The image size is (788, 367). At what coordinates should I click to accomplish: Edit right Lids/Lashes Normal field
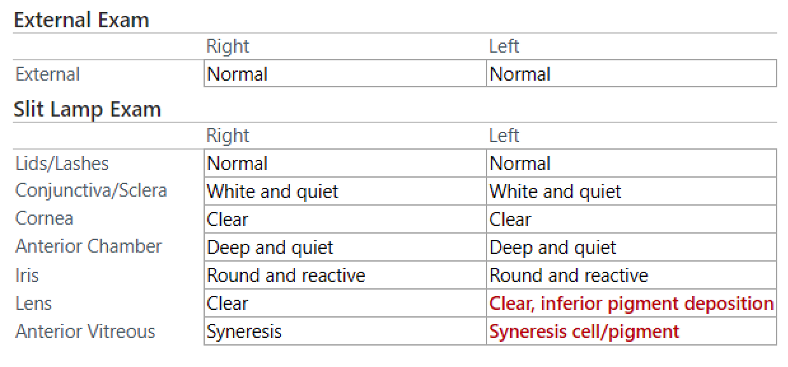[x=345, y=163]
